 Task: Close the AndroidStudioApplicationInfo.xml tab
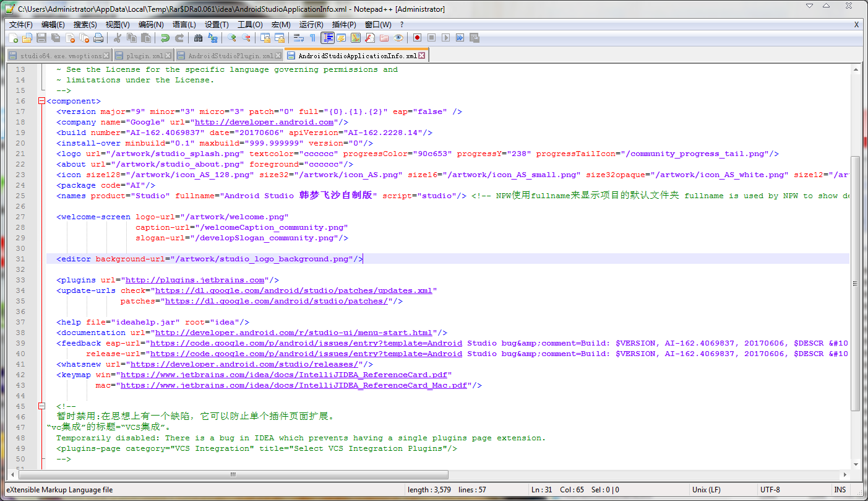[422, 56]
